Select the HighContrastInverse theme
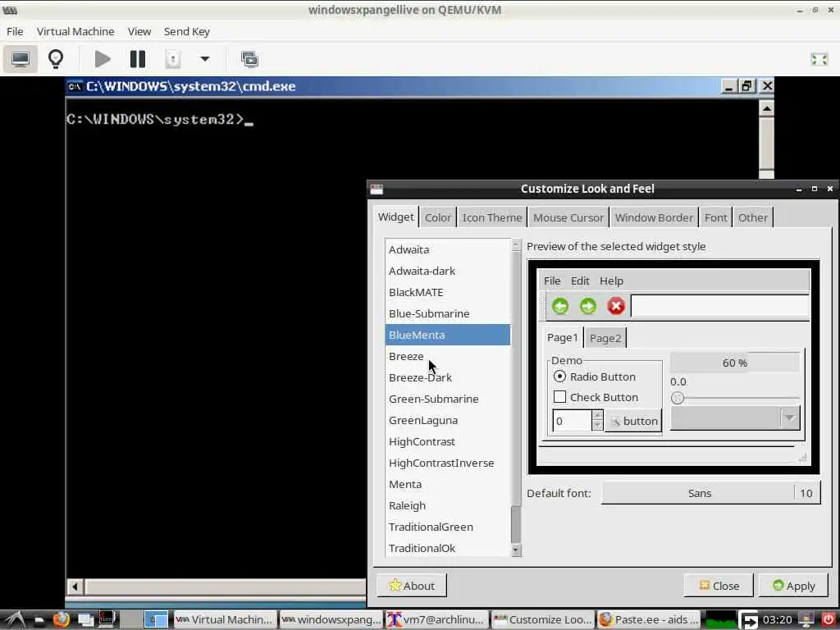Viewport: 840px width, 630px height. (447, 463)
